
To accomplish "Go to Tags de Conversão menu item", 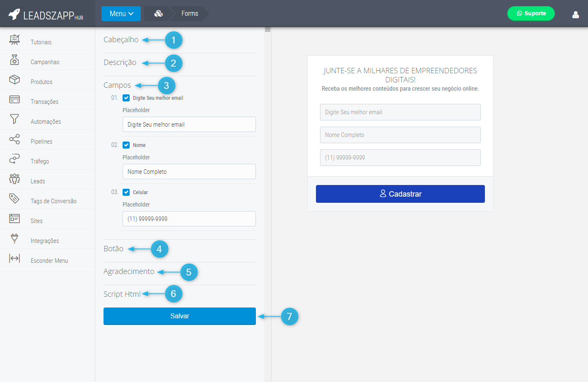I will 53,201.
